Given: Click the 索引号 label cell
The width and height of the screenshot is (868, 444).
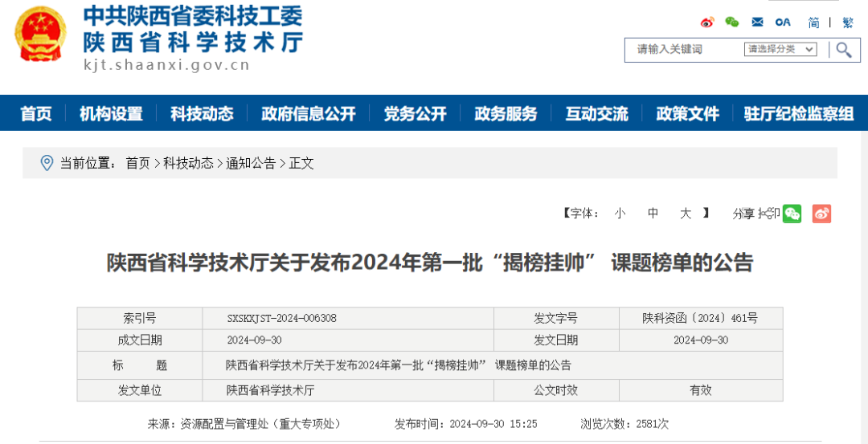Looking at the screenshot, I should click(x=140, y=319).
